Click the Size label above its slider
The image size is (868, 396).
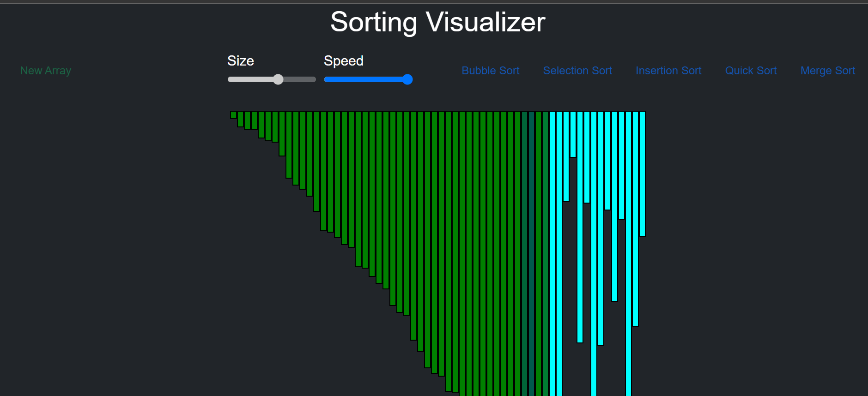coord(240,60)
